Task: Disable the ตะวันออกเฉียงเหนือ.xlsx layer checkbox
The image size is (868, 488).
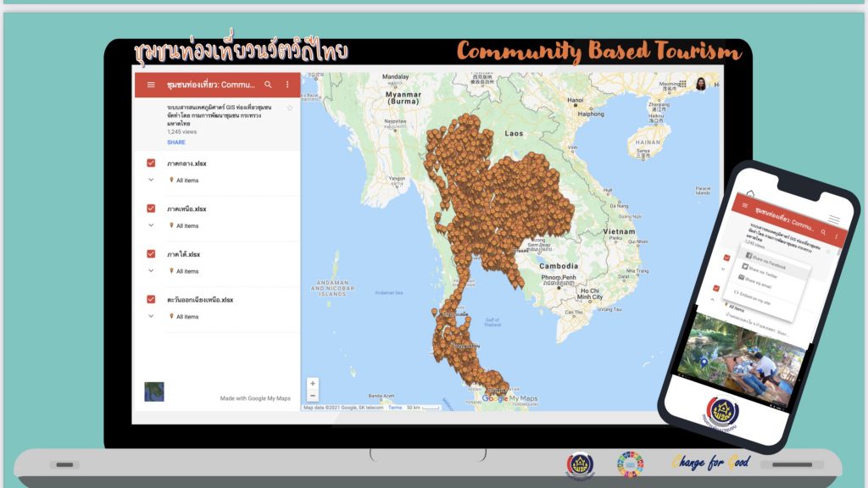Action: point(151,299)
